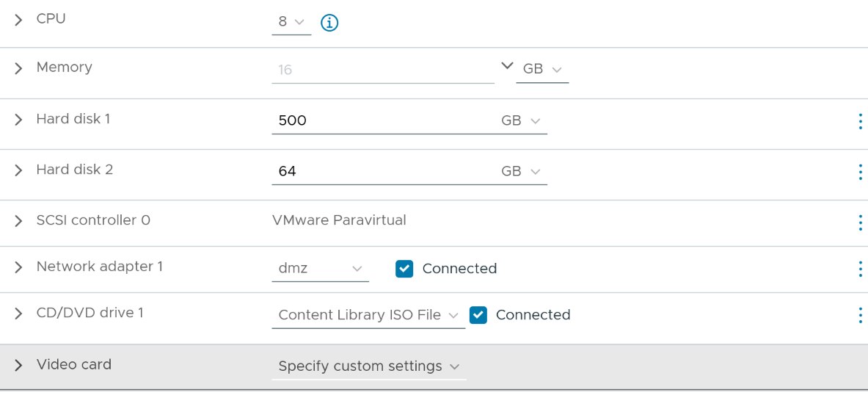
Task: Uncheck Network adapter 1 Connected checkbox
Action: [x=404, y=269]
